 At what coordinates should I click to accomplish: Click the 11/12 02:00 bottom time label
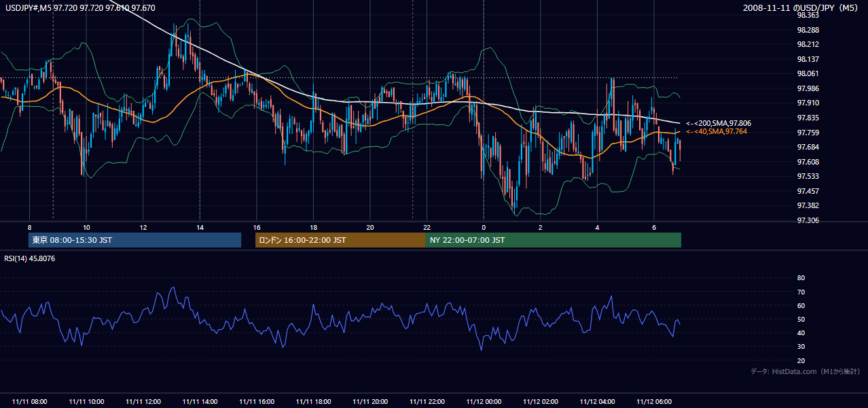(x=540, y=402)
